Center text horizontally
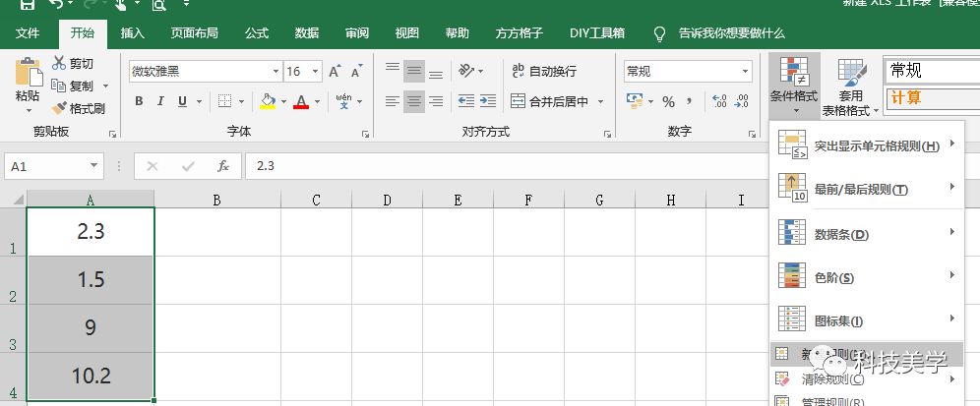The width and height of the screenshot is (980, 406). click(414, 101)
